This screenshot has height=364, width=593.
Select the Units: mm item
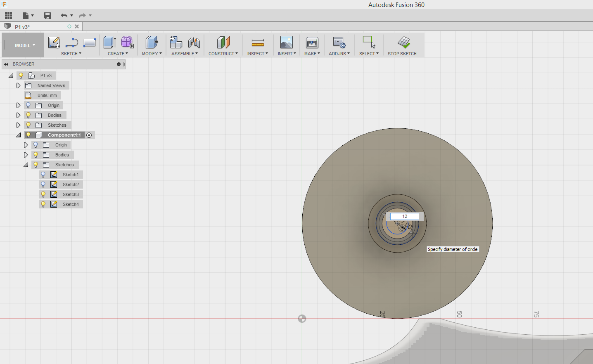pyautogui.click(x=47, y=95)
